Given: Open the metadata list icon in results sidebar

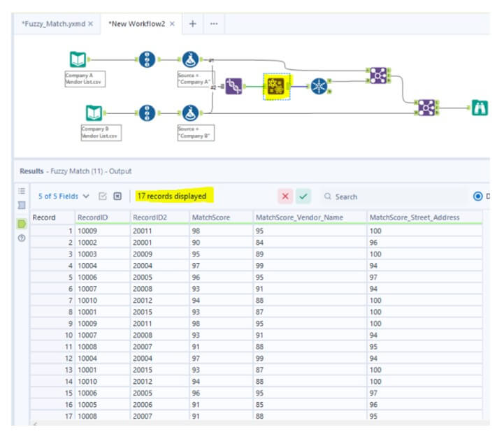Looking at the screenshot, I should [22, 191].
